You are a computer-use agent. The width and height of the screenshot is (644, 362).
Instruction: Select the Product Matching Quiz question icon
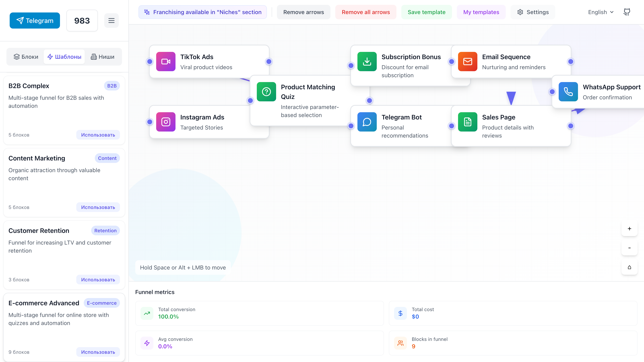(x=266, y=92)
